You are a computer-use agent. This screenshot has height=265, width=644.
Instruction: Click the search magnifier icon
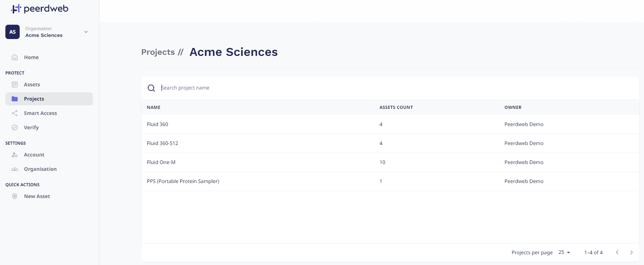pos(151,88)
